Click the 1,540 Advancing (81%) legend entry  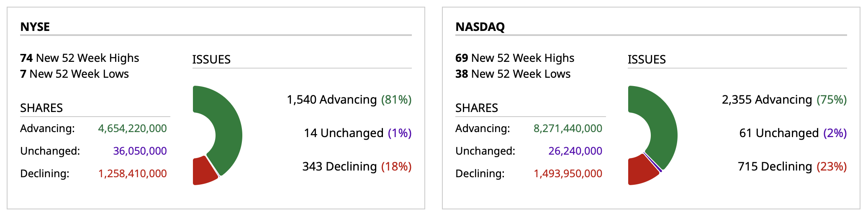(x=349, y=99)
